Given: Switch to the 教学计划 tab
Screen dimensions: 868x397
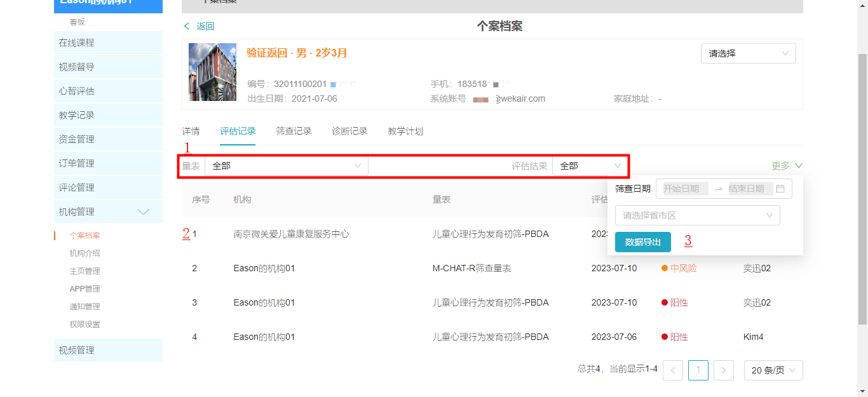Looking at the screenshot, I should tap(405, 131).
